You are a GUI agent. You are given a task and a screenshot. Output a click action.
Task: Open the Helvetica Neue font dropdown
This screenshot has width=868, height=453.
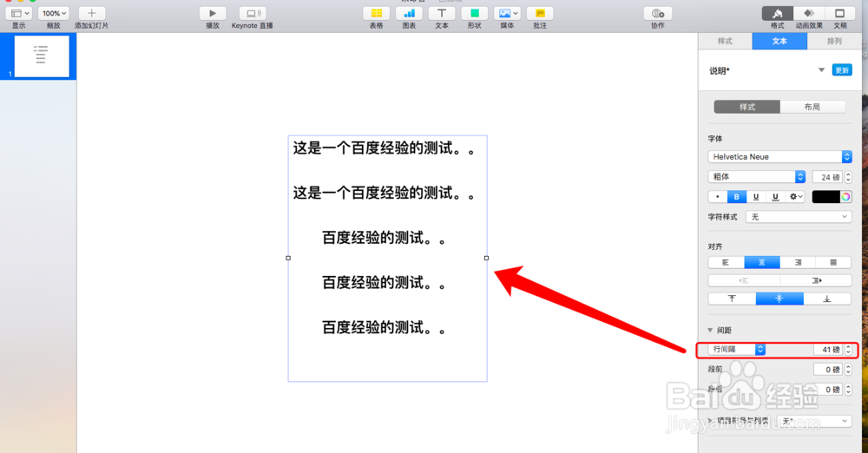coord(779,157)
